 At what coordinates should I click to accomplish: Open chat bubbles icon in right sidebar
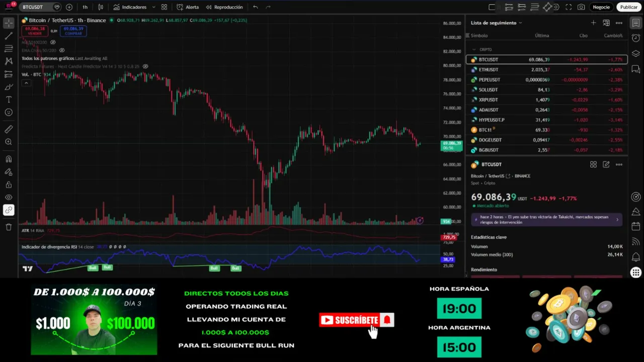(x=636, y=69)
